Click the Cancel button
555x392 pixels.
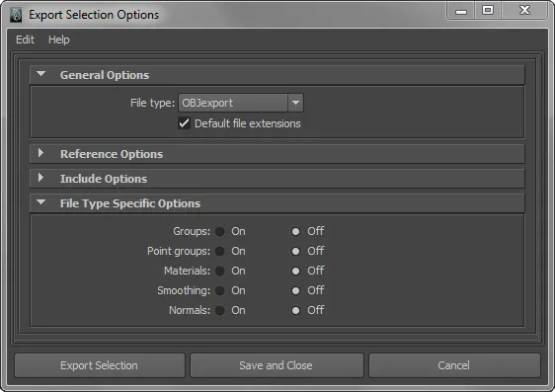tap(454, 365)
